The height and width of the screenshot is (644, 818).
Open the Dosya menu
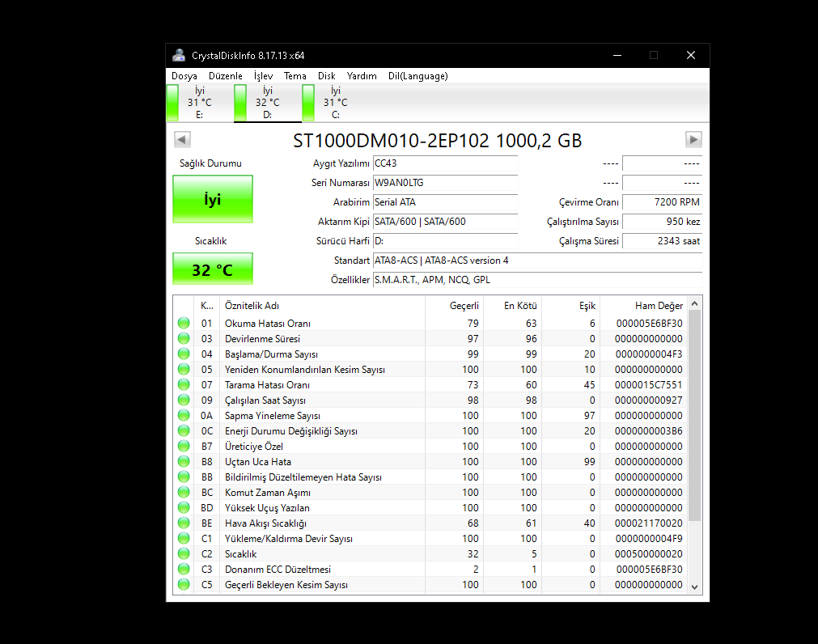(x=184, y=76)
